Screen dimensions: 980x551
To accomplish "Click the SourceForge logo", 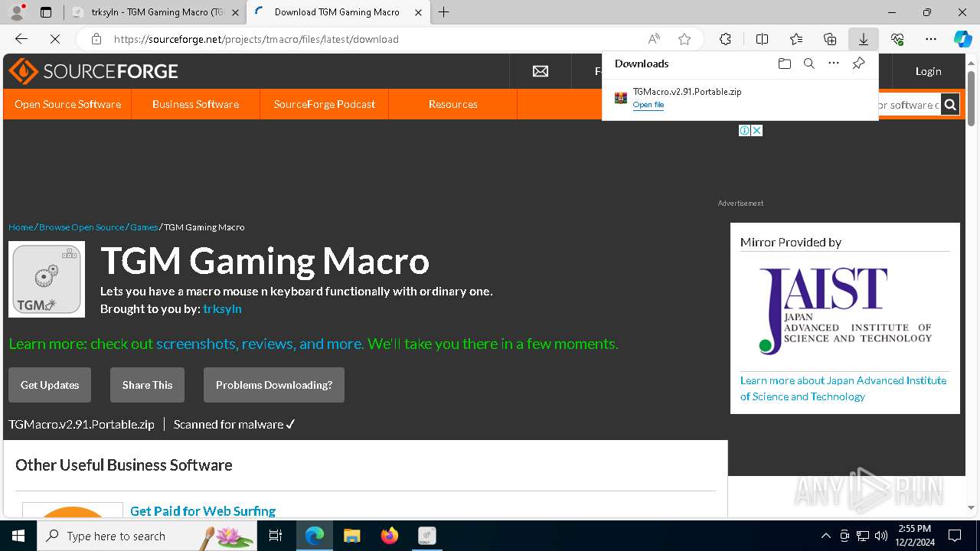I will tap(93, 71).
